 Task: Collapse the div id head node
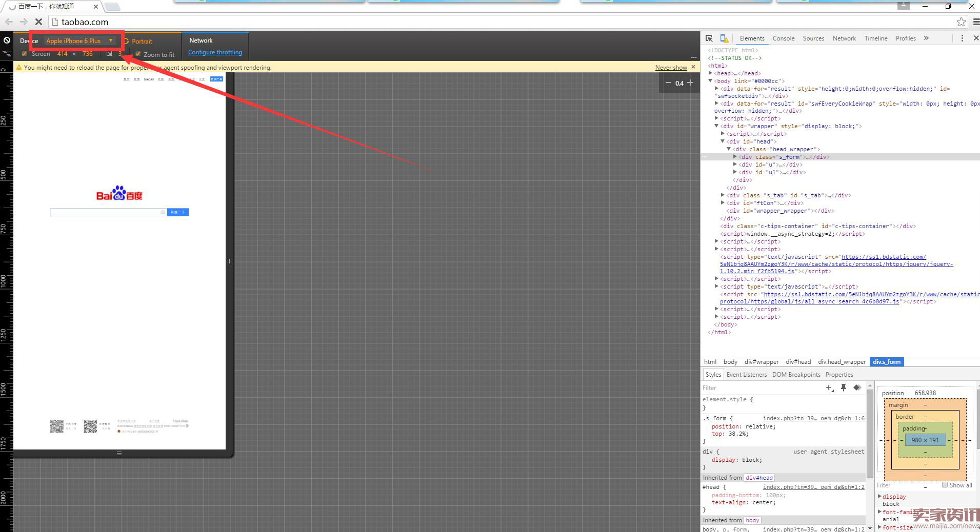(x=723, y=141)
